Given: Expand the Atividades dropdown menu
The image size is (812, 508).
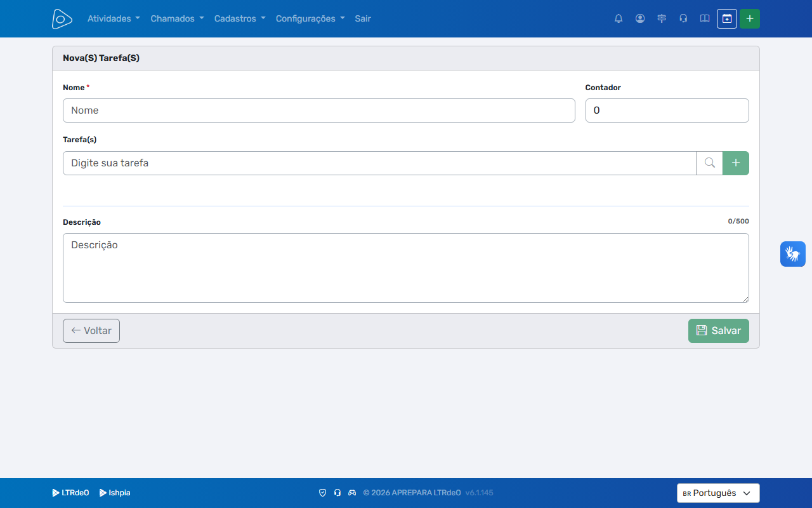Looking at the screenshot, I should (x=114, y=18).
